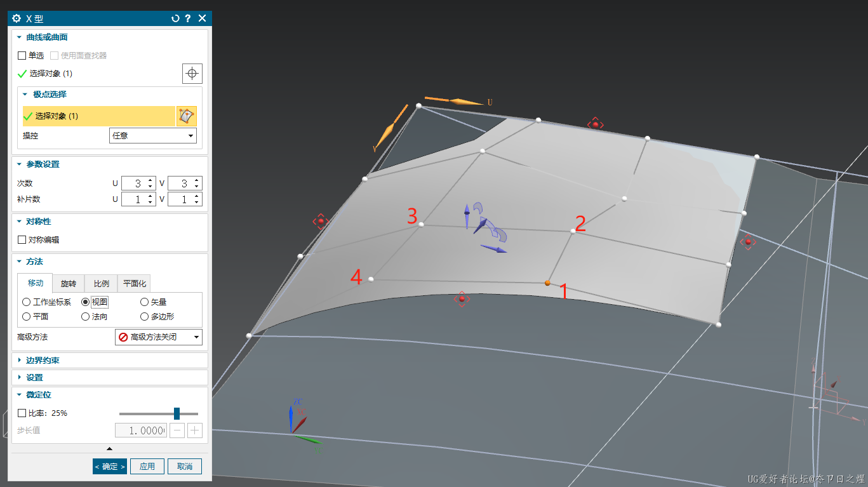Select the 视图 radio button
Viewport: 868px width, 487px height.
pos(86,302)
